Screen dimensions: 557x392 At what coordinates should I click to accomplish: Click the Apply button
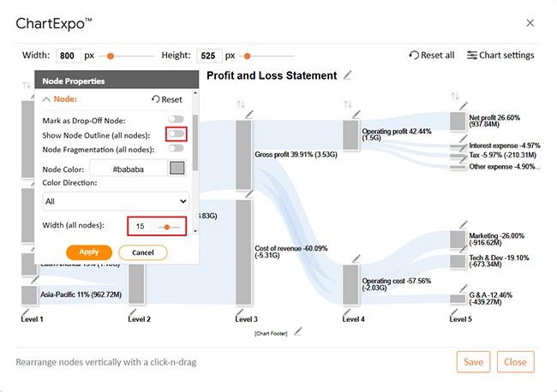tap(89, 252)
